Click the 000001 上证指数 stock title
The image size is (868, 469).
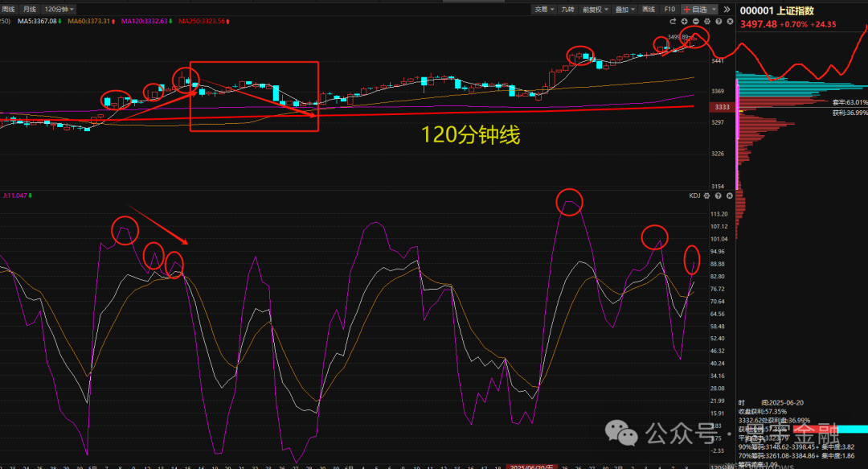pyautogui.click(x=776, y=11)
